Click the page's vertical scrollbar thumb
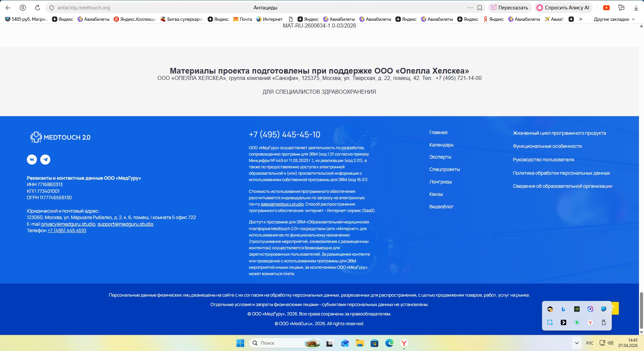This screenshot has width=644, height=351. [x=641, y=310]
